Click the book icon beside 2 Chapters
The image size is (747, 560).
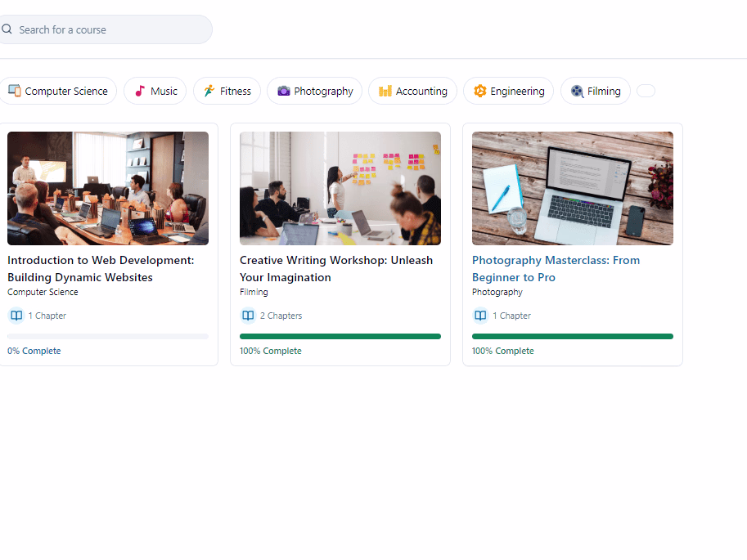tap(248, 316)
